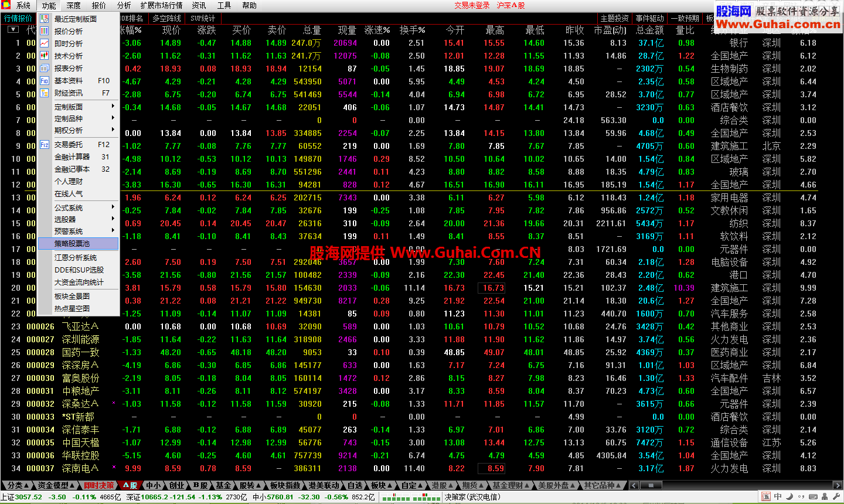Click the horizontal scrollbar left arrow
The height and width of the screenshot is (504, 844).
click(634, 485)
